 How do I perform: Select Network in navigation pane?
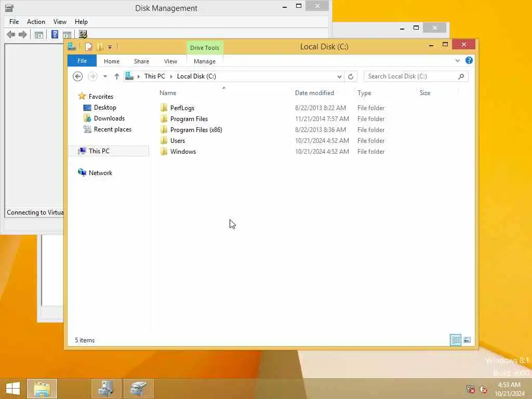point(100,172)
